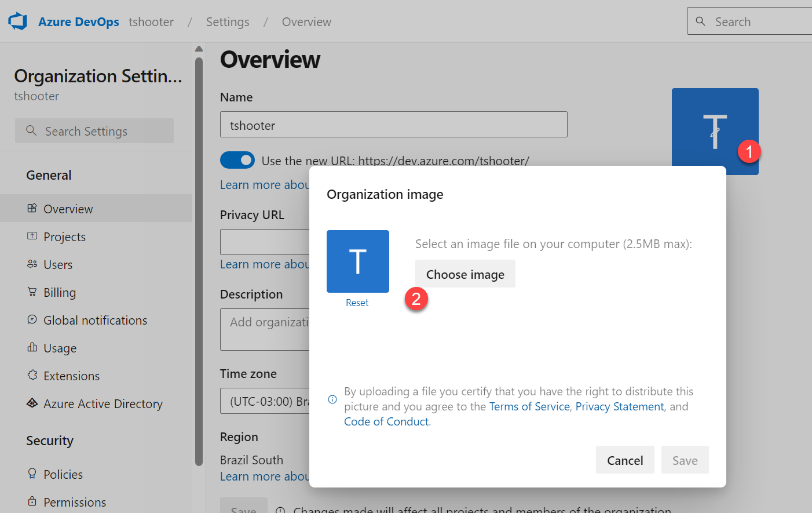Click the top Search box
The width and height of the screenshot is (812, 513).
click(x=749, y=21)
